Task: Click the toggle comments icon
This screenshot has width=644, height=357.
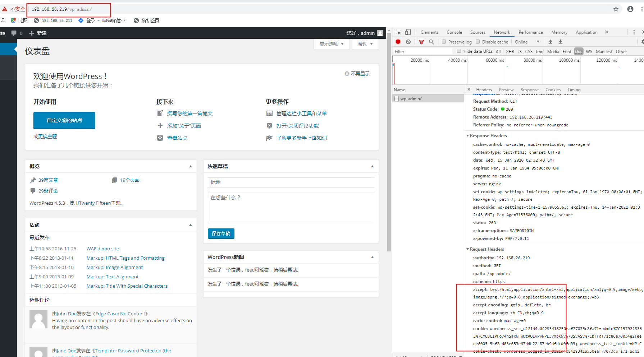Action: [x=269, y=126]
